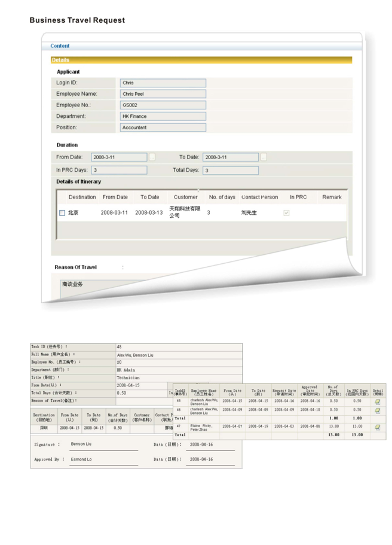Image resolution: width=392 pixels, height=545 pixels.
Task: Click the Total Days input field
Action: point(231,170)
